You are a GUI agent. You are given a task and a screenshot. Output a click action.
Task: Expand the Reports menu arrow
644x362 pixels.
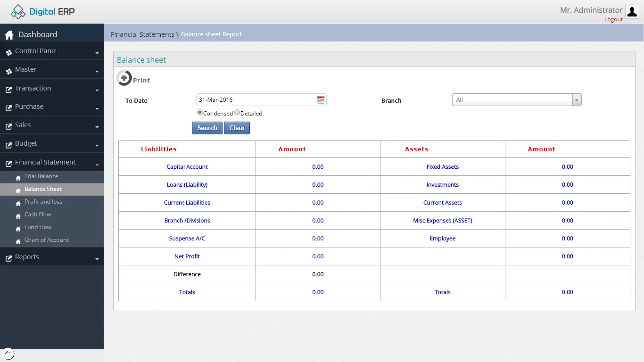tap(97, 259)
